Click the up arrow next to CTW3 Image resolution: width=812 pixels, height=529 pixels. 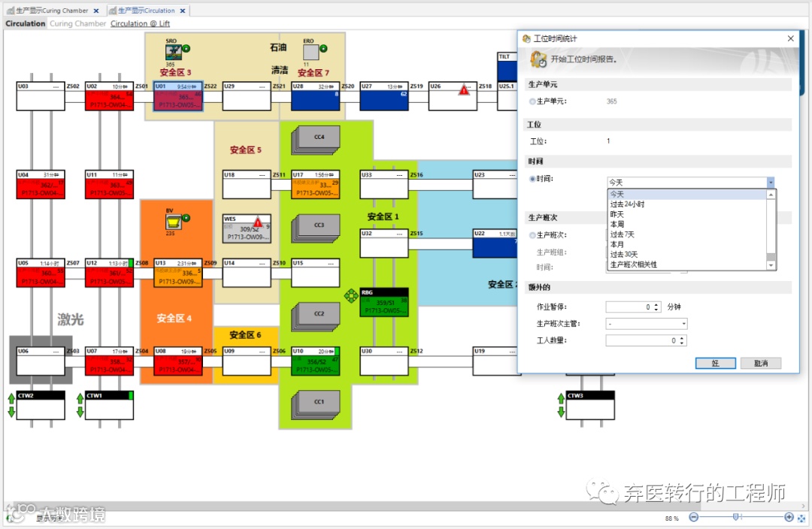561,398
